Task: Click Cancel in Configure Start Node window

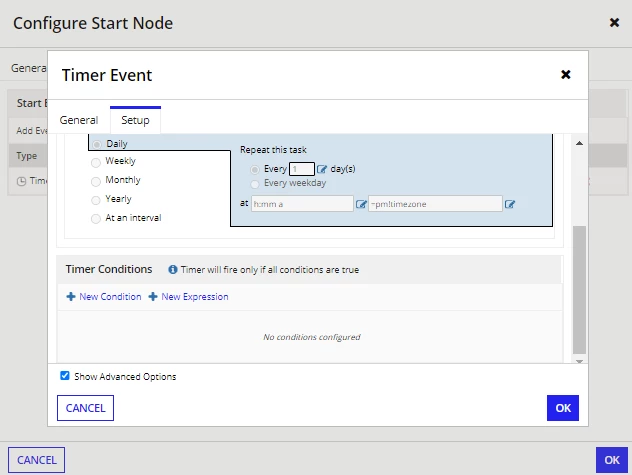Action: [x=36, y=460]
